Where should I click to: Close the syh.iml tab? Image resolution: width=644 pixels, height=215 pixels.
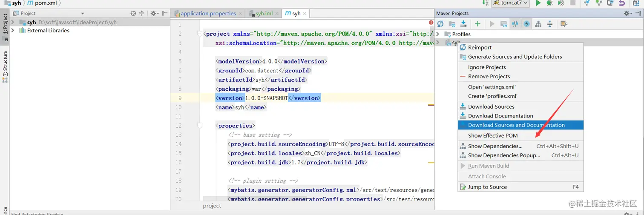[278, 14]
